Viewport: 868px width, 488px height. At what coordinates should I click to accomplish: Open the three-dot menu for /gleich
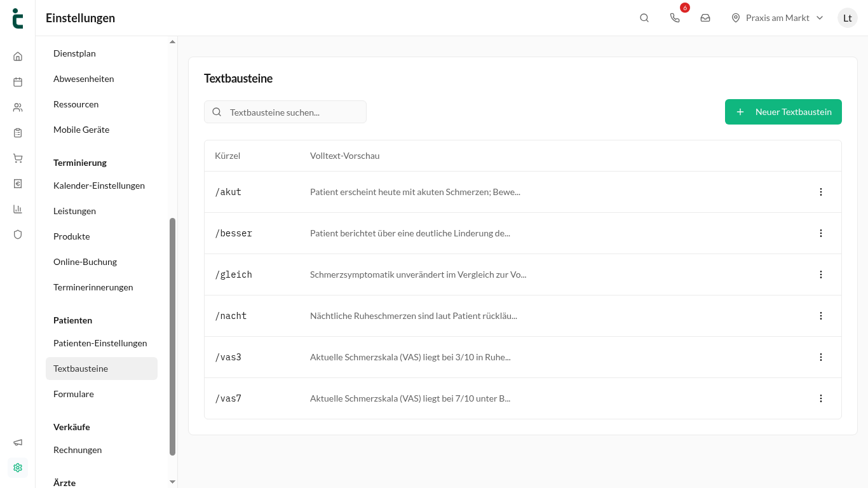(x=821, y=274)
